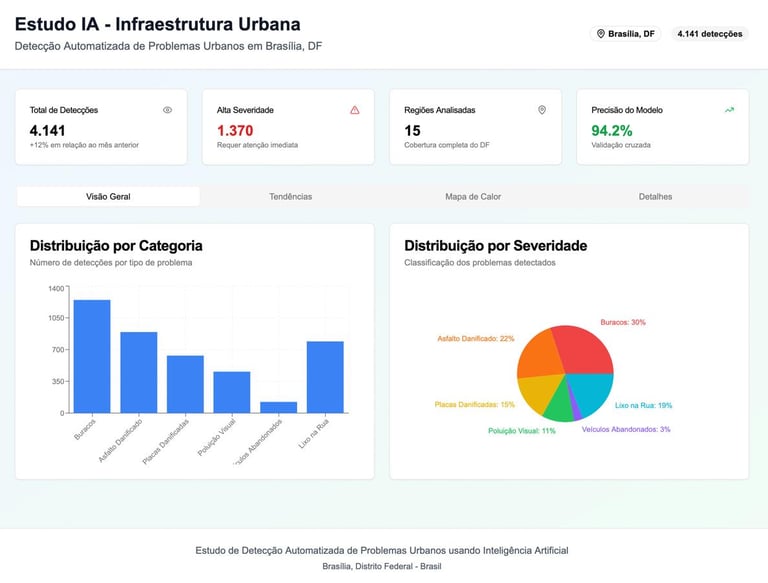This screenshot has width=768, height=583.
Task: Click the Placas Danificadas bar
Action: (x=185, y=384)
